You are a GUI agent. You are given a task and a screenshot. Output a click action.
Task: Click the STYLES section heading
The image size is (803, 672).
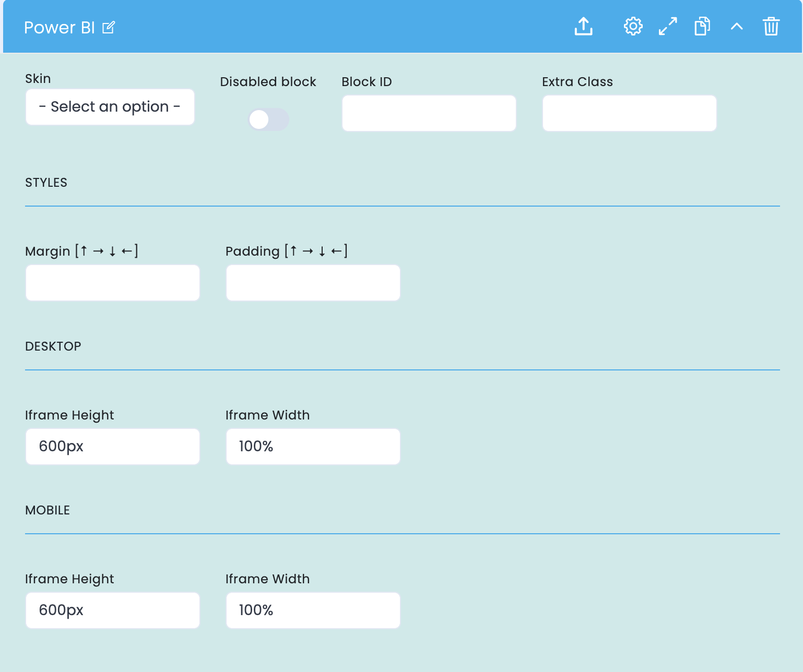point(46,183)
